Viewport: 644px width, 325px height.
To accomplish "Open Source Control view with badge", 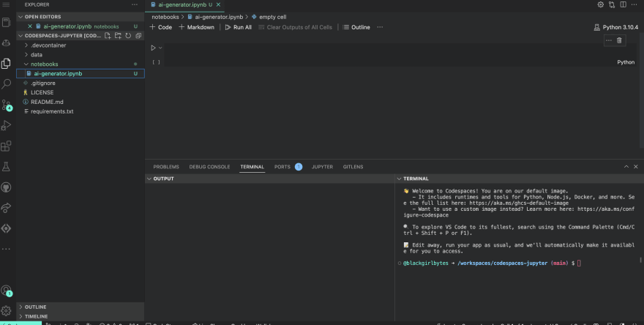I will 7,105.
